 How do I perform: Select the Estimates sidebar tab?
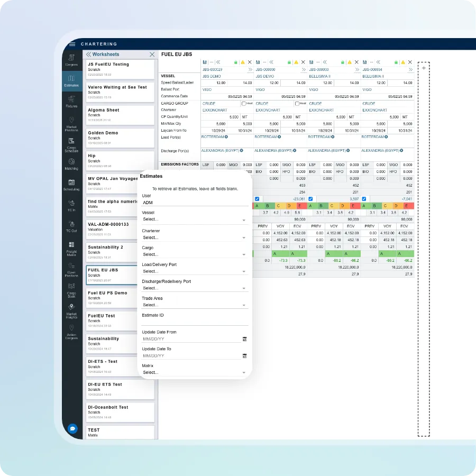(x=71, y=81)
